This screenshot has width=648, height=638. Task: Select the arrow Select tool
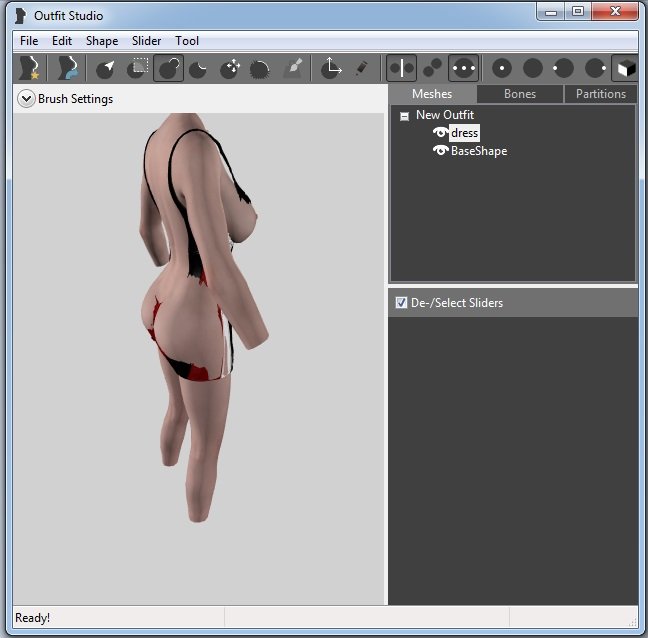pyautogui.click(x=105, y=68)
